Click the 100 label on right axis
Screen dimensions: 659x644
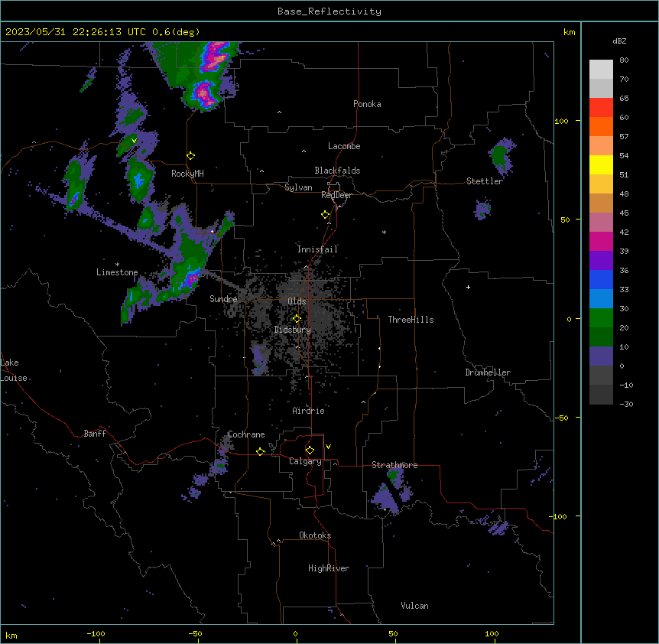(x=561, y=121)
